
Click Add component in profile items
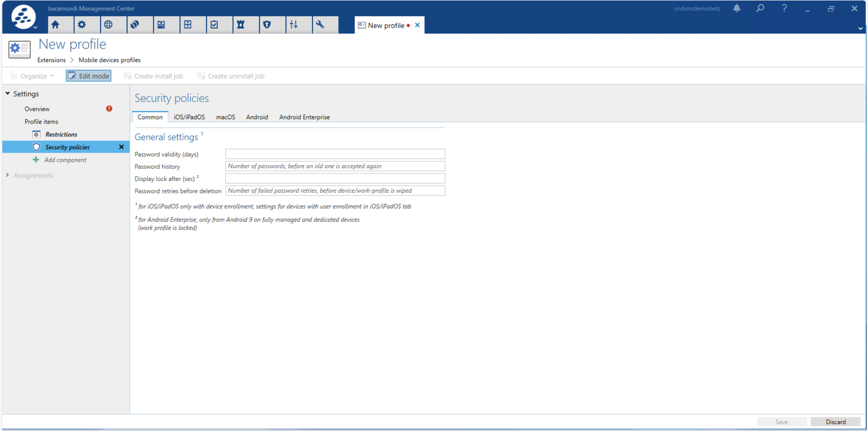(x=65, y=160)
